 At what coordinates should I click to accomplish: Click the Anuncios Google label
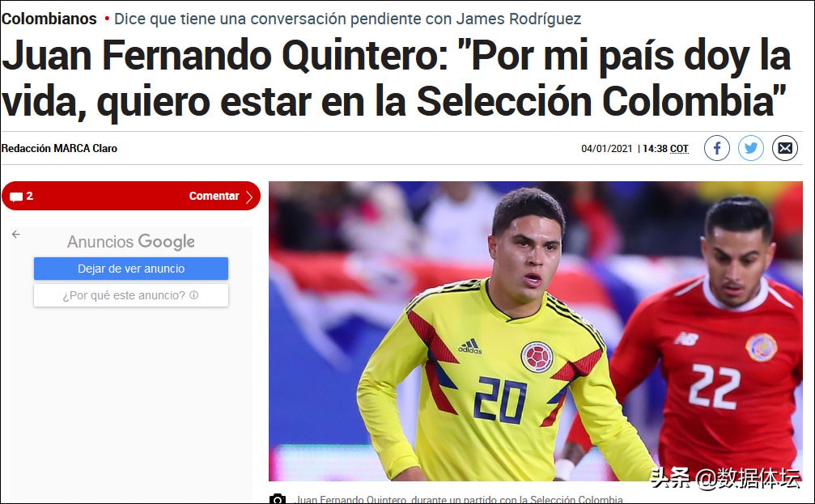[131, 242]
